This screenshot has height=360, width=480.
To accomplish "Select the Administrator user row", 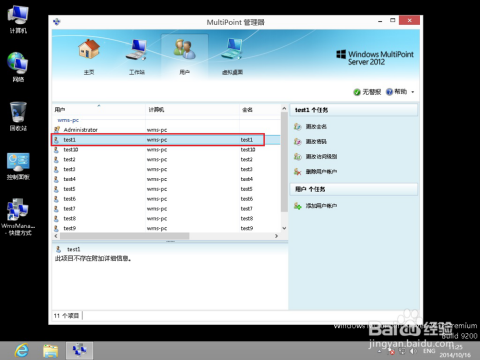I will 166,130.
